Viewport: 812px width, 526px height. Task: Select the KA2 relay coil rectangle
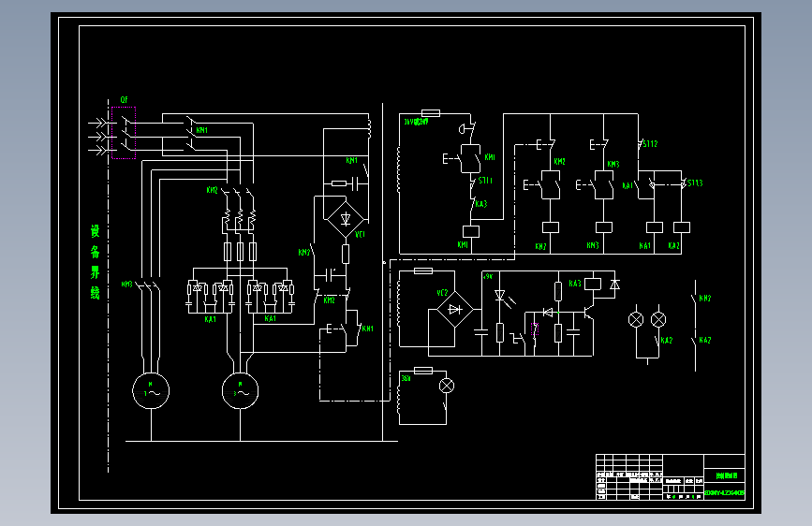point(682,227)
